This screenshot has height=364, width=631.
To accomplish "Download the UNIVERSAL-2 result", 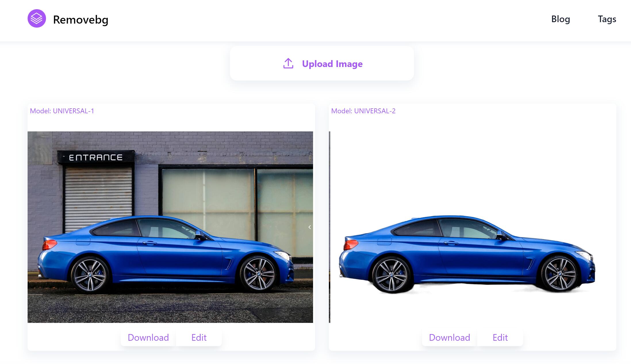I will pos(449,337).
